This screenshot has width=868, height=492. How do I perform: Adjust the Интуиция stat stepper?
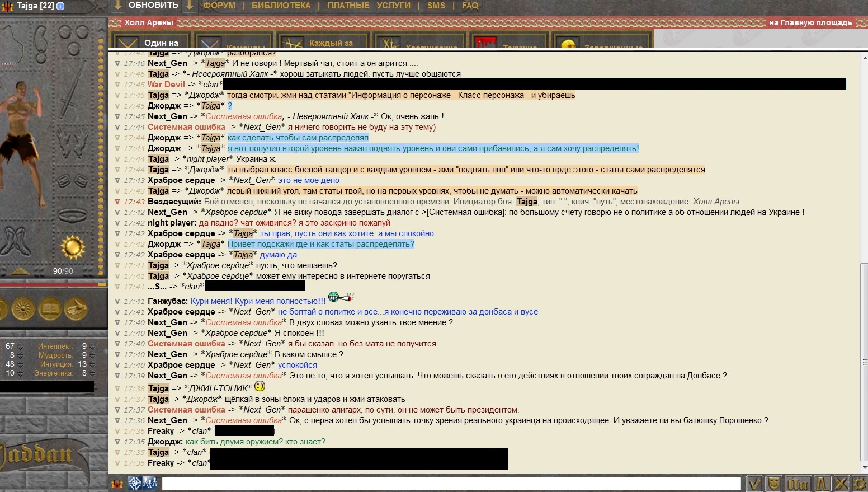(x=92, y=364)
